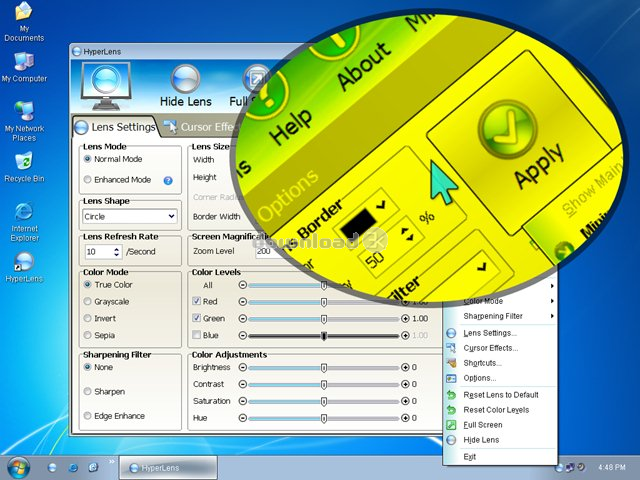
Task: Select Sharpen filter radio button
Action: point(87,391)
